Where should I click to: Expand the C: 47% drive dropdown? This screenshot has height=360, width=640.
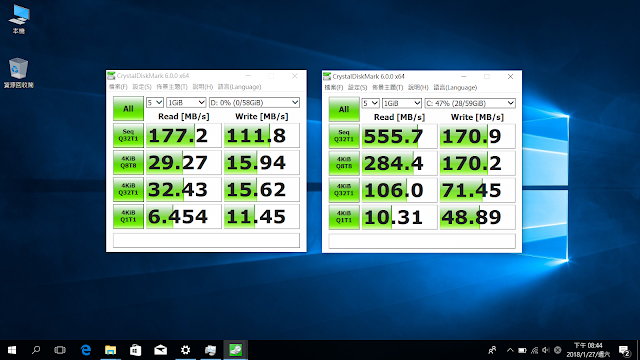tap(470, 103)
